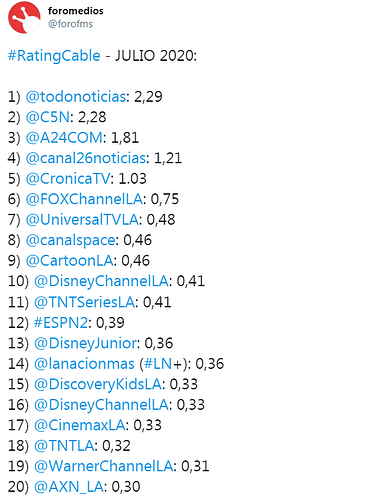The image size is (386, 500).
Task: Follow the @CronicaTV mention link
Action: pos(68,179)
